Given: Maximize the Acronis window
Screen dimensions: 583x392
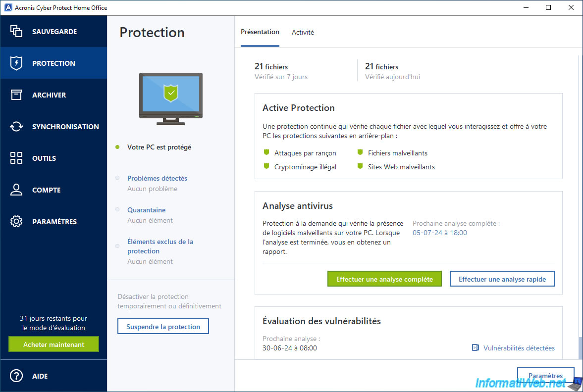Looking at the screenshot, I should point(548,7).
